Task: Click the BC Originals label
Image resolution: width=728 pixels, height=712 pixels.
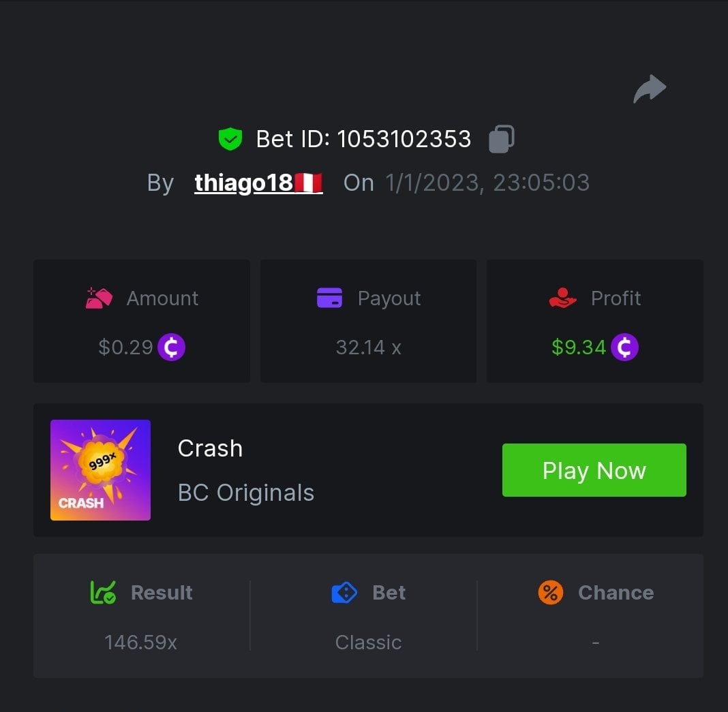Action: tap(246, 493)
